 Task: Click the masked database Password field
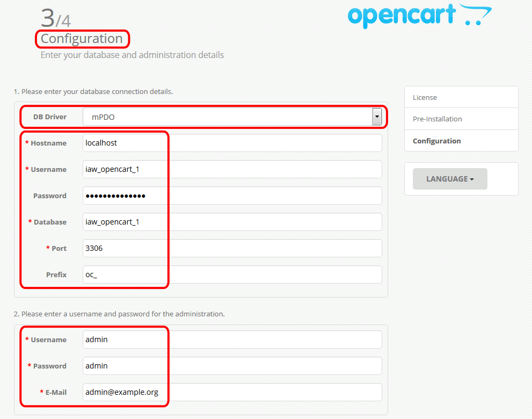pos(232,196)
